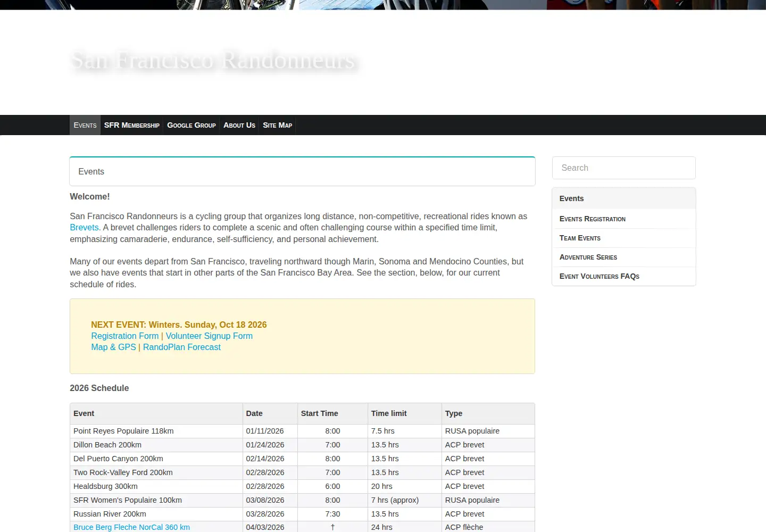Click the 01/11/2026 date cell

[270, 431]
